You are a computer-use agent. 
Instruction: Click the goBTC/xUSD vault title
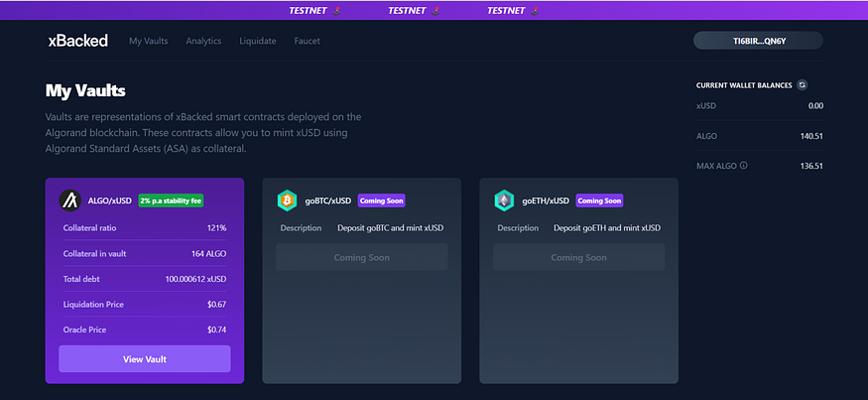pyautogui.click(x=328, y=200)
